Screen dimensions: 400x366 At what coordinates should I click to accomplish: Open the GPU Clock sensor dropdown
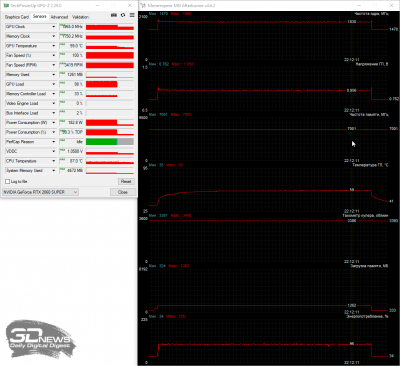click(53, 27)
